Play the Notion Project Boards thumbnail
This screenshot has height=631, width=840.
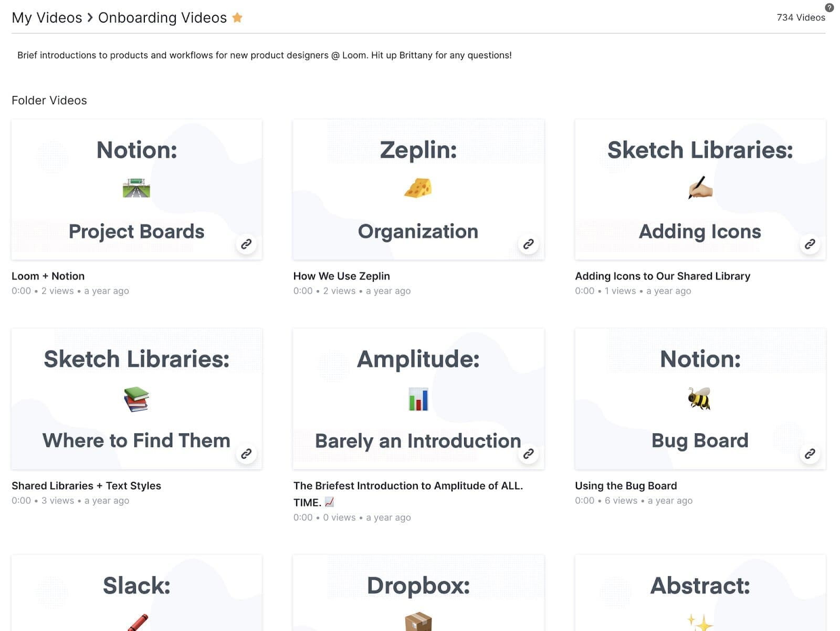point(136,189)
